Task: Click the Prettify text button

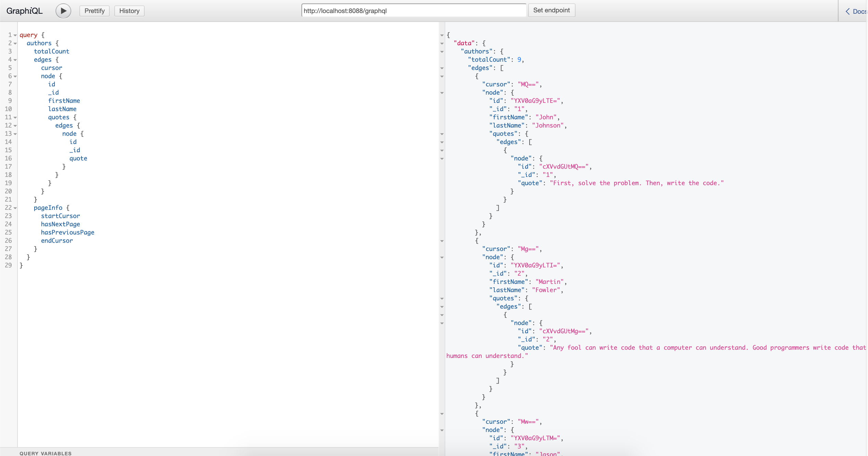Action: (94, 10)
